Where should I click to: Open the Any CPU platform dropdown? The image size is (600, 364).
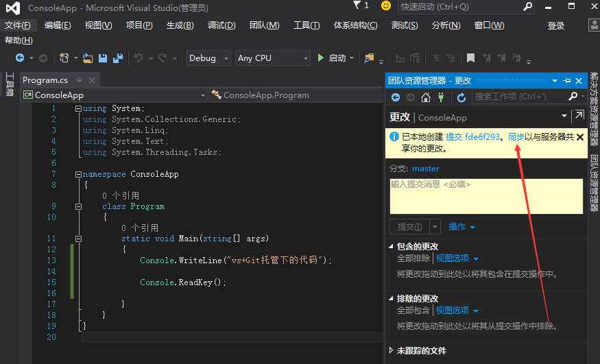click(x=305, y=58)
